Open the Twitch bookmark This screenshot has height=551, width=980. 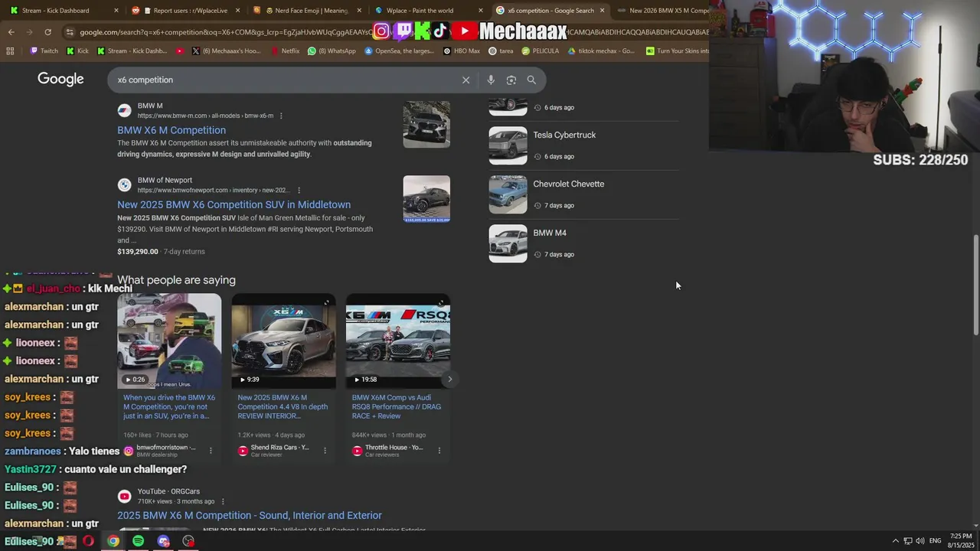tap(44, 51)
